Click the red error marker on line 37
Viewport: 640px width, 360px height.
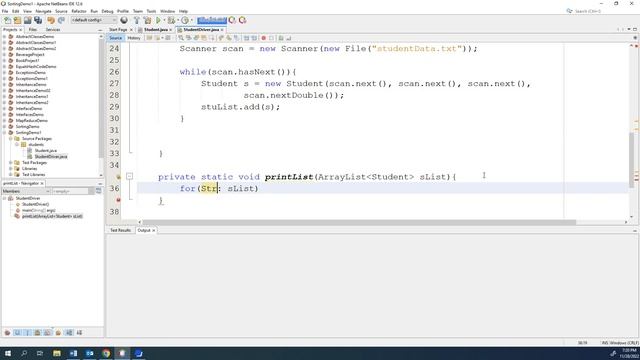[118, 200]
